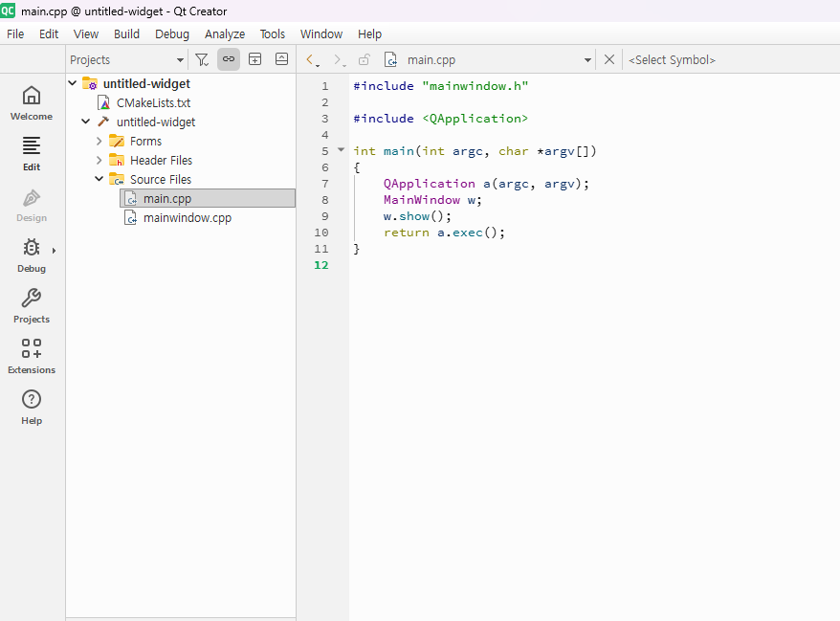The height and width of the screenshot is (621, 840).
Task: Expand the Forms folder
Action: point(99,141)
